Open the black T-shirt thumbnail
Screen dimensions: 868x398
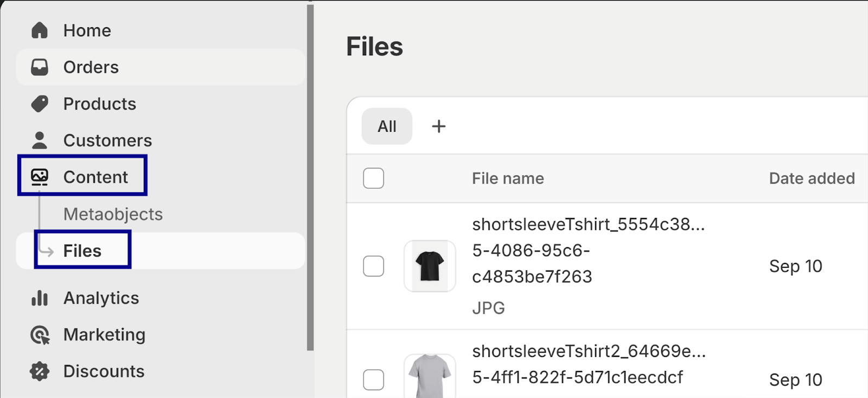click(x=430, y=266)
